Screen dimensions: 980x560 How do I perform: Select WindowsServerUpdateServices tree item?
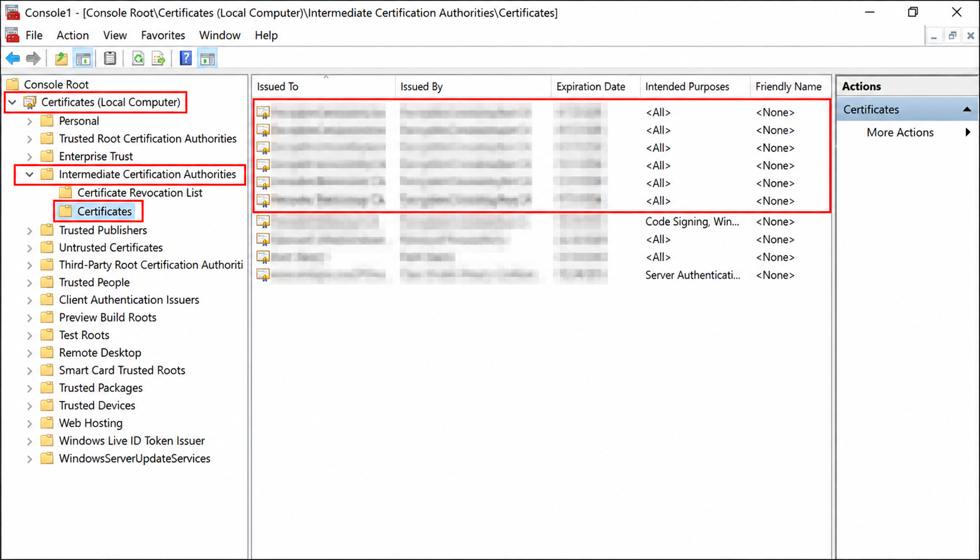click(135, 458)
